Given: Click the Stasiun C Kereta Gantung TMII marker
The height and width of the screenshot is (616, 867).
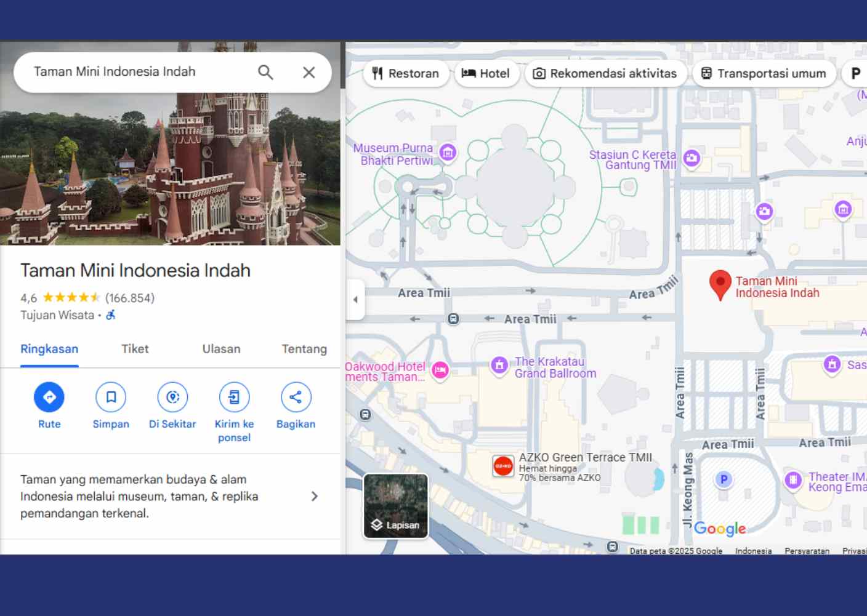Looking at the screenshot, I should click(691, 158).
